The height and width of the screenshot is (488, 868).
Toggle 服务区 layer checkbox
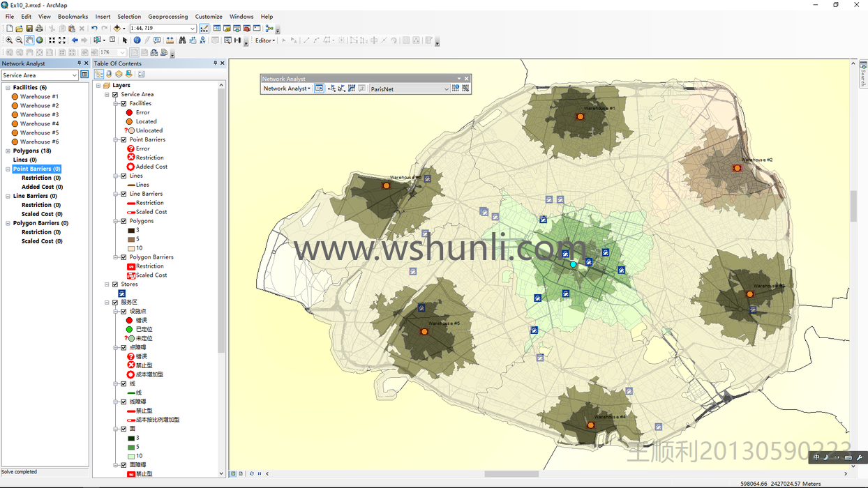[115, 303]
